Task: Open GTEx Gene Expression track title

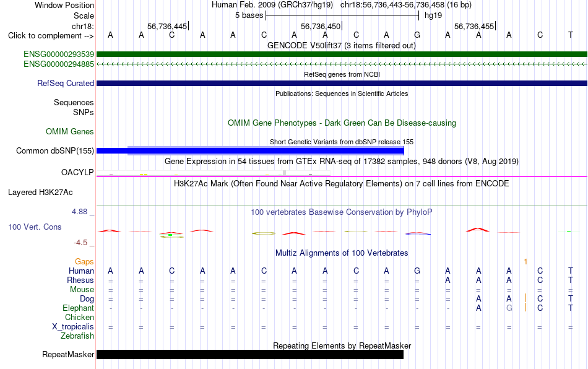Action: click(342, 162)
